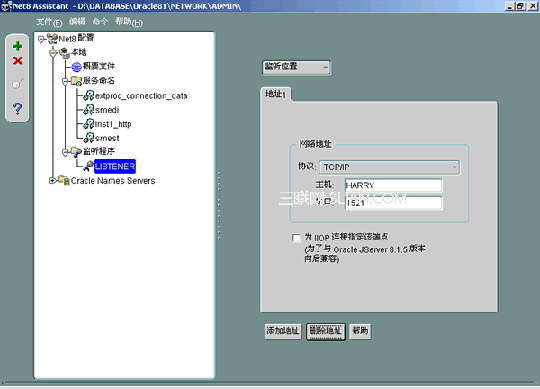Click the LISTENER node icon
This screenshot has height=389, width=540.
89,166
